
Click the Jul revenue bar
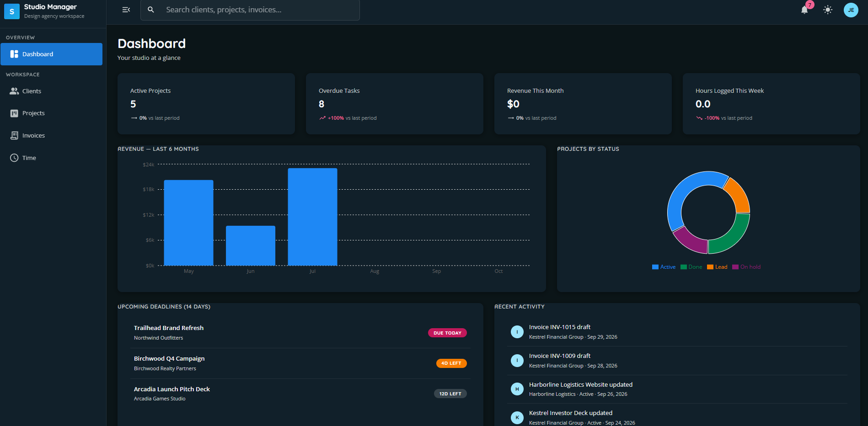(x=312, y=217)
